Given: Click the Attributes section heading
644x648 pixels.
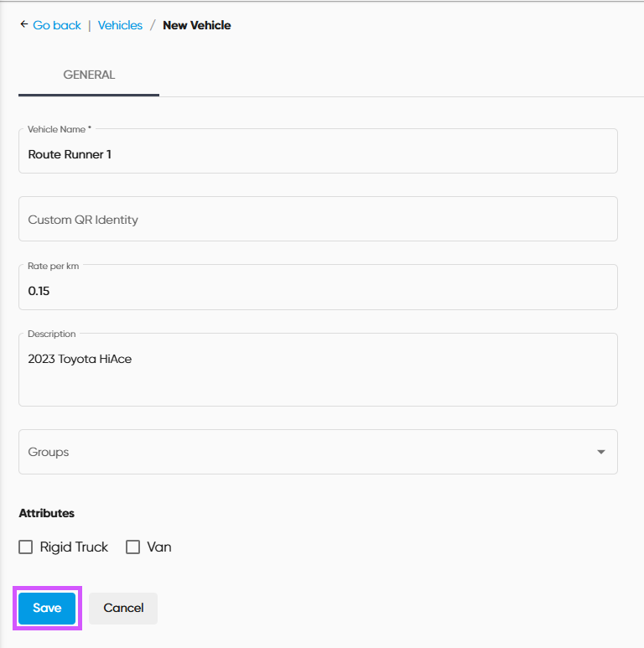Looking at the screenshot, I should [x=46, y=513].
